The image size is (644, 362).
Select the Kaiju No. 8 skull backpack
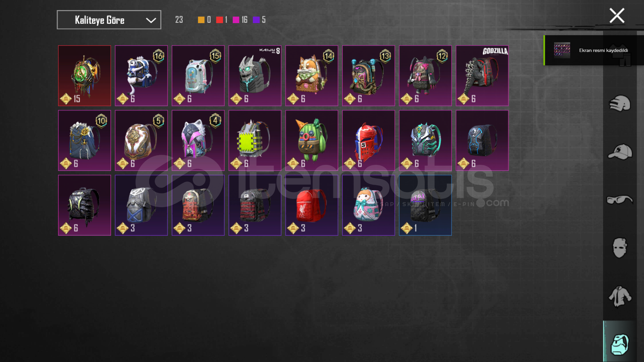(x=255, y=76)
